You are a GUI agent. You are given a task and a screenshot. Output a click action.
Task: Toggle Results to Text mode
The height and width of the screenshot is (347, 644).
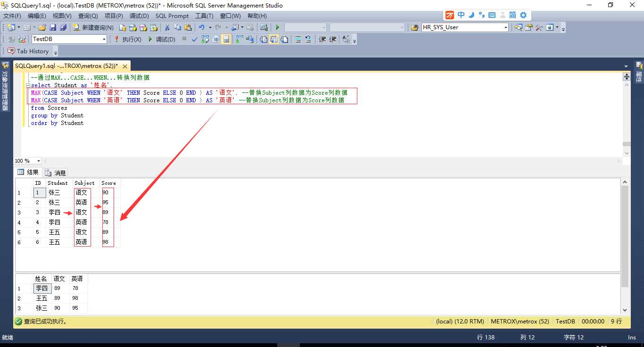[x=263, y=39]
